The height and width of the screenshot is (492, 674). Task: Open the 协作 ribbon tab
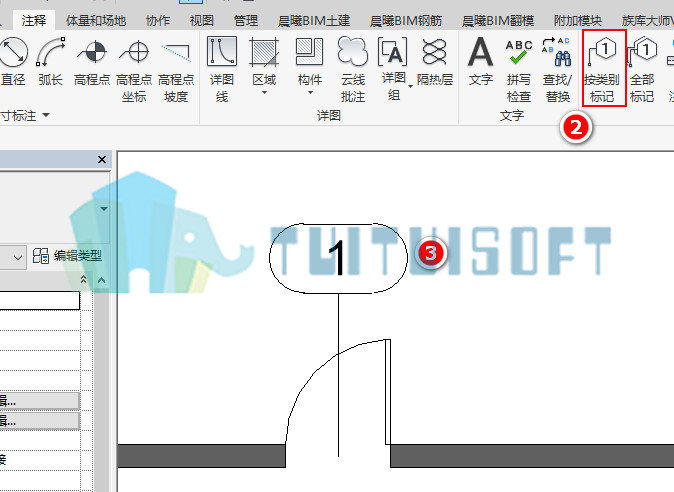(158, 20)
